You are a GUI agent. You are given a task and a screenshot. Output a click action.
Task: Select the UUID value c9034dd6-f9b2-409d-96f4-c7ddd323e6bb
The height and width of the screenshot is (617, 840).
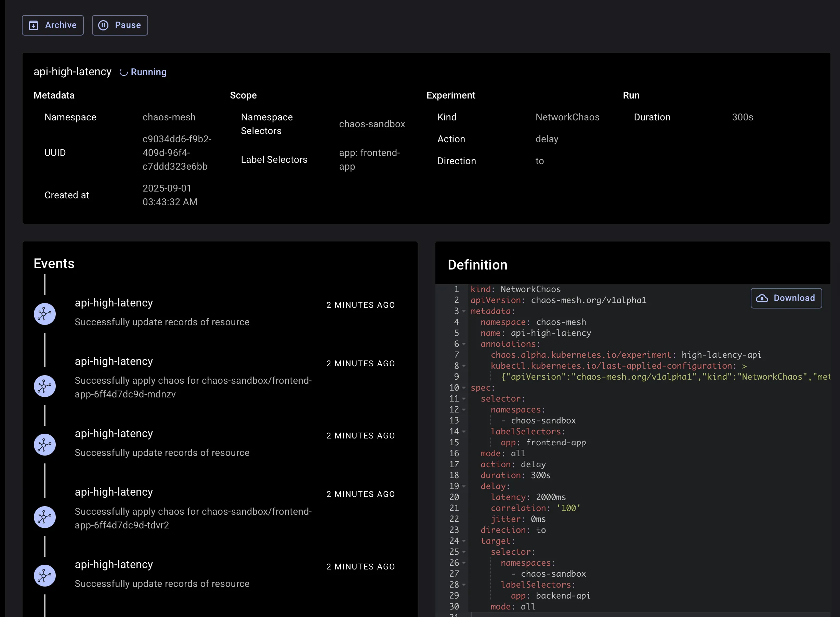[177, 153]
